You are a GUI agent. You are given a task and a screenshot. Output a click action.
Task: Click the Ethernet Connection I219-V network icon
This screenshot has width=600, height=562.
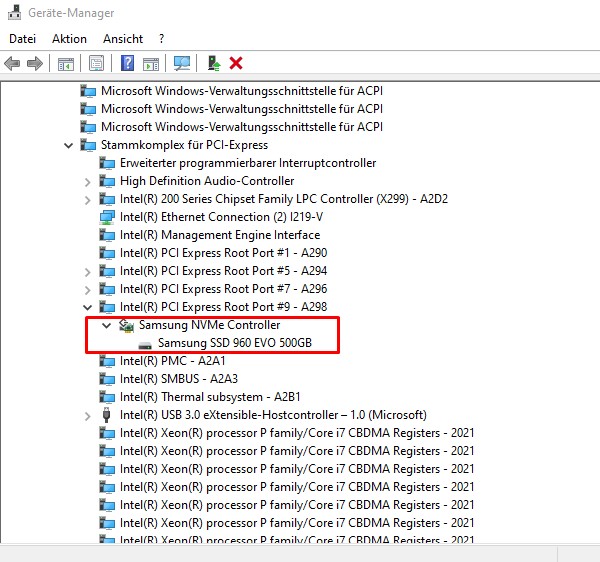pyautogui.click(x=107, y=217)
